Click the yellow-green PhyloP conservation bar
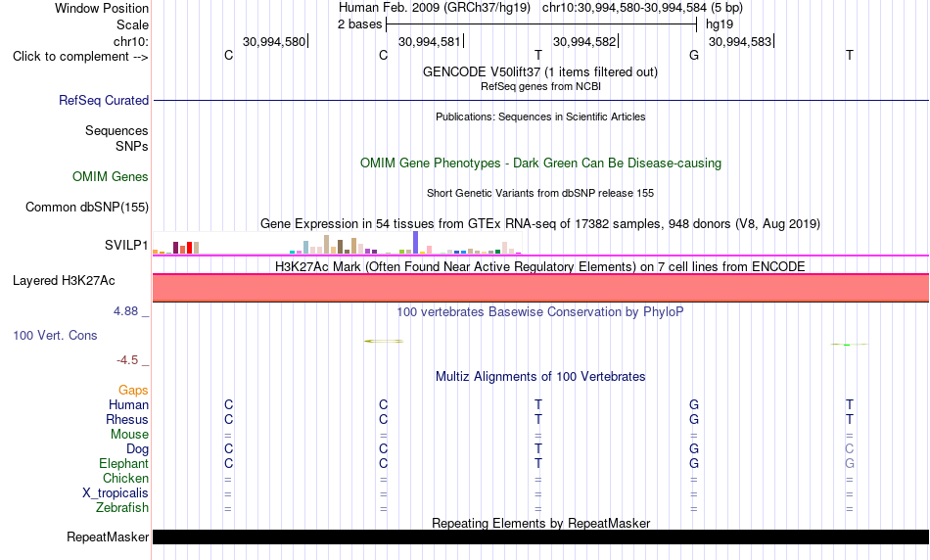 pyautogui.click(x=383, y=341)
